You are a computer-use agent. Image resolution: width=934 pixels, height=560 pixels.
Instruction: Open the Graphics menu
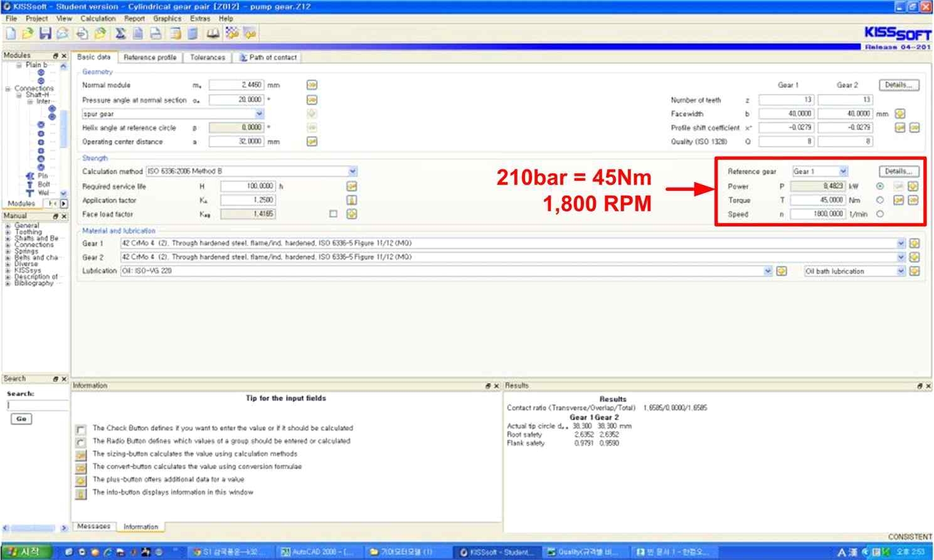tap(167, 18)
